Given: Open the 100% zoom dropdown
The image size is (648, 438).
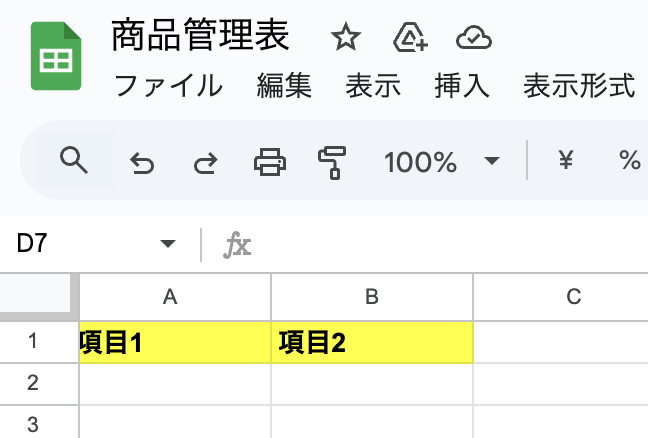Looking at the screenshot, I should tap(441, 161).
